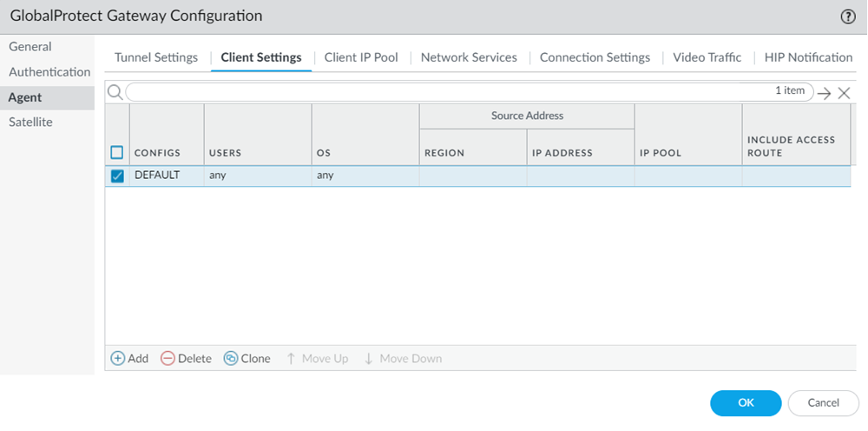
Task: Open the Authentication section in sidebar
Action: click(x=49, y=72)
